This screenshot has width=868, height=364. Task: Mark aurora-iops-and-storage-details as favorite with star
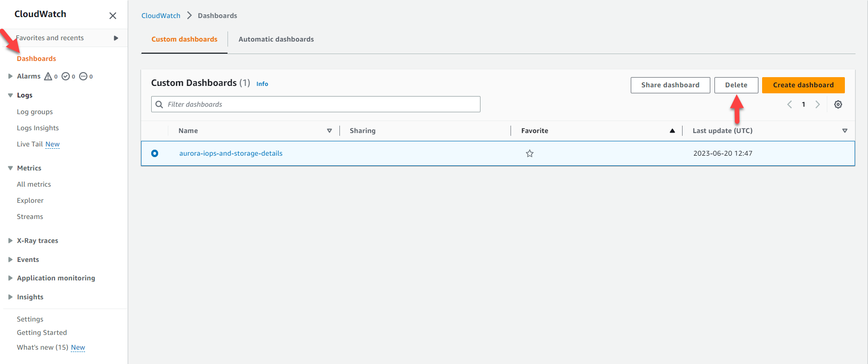coord(530,153)
